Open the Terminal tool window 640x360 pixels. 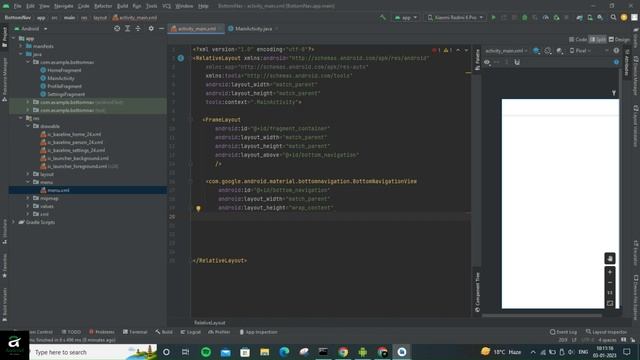click(x=135, y=332)
